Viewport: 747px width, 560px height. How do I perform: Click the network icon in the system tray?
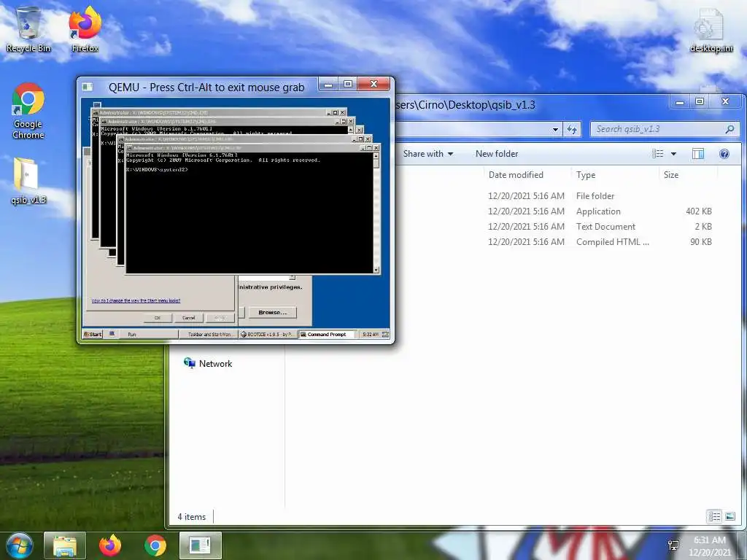tap(673, 545)
